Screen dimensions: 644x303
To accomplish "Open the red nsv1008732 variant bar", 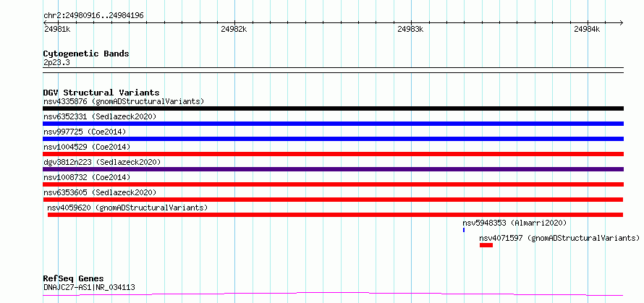I will (x=333, y=184).
